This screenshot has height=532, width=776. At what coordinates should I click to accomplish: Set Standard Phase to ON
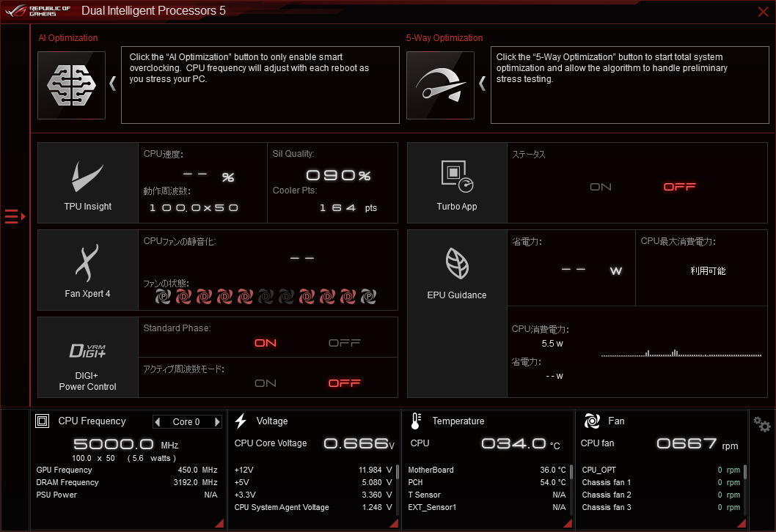pos(266,343)
